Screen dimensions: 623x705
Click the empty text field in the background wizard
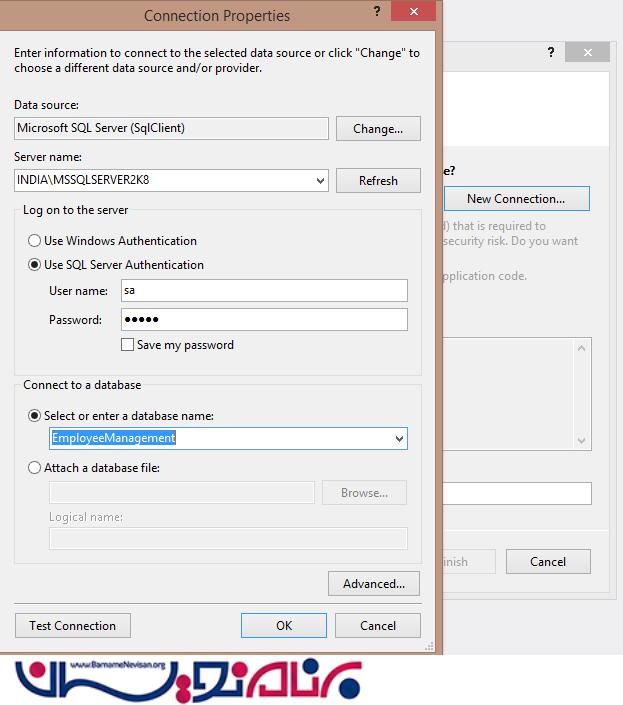tap(517, 494)
